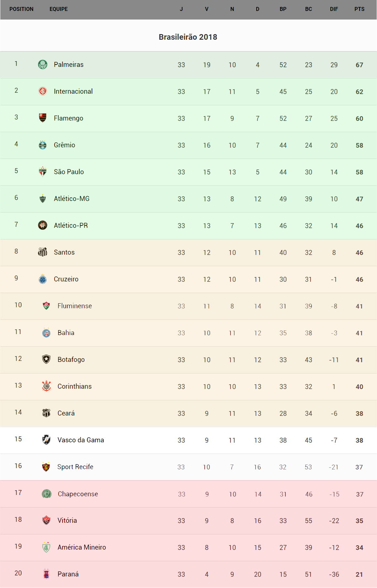Click the POSITION column header

21,9
